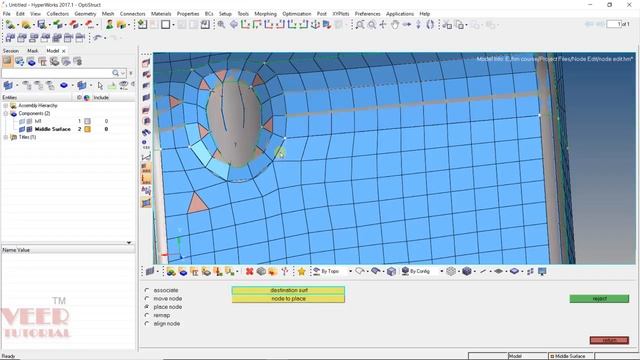
Task: Click the Material view icon in browser
Action: 54,62
